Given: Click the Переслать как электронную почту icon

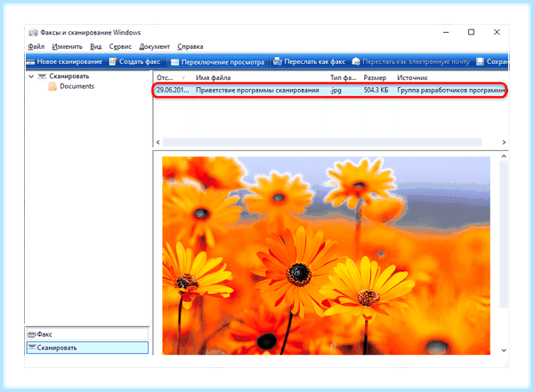Looking at the screenshot, I should pyautogui.click(x=356, y=61).
